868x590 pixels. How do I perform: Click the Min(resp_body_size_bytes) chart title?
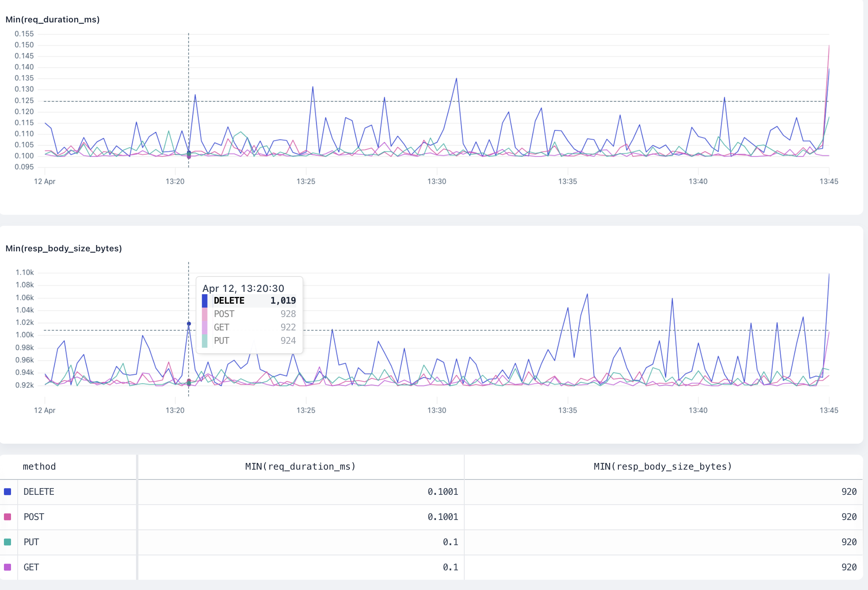(64, 248)
